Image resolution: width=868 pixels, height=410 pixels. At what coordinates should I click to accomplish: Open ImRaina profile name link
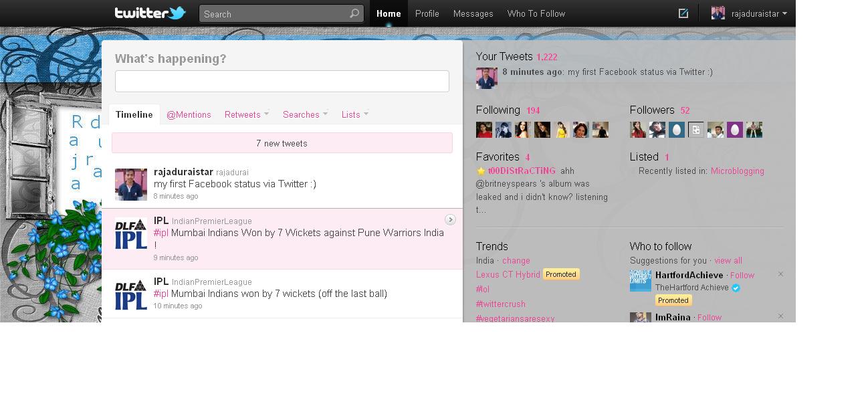(x=673, y=318)
